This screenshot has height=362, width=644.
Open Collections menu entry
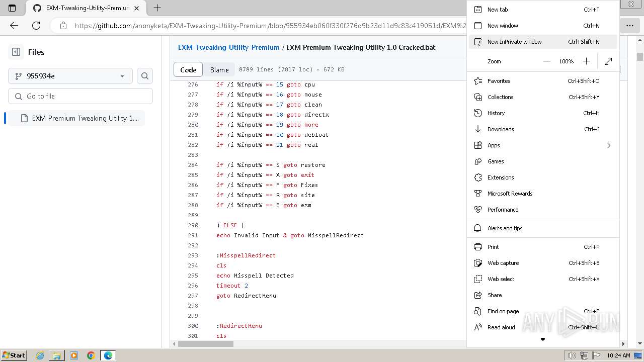tap(543, 97)
